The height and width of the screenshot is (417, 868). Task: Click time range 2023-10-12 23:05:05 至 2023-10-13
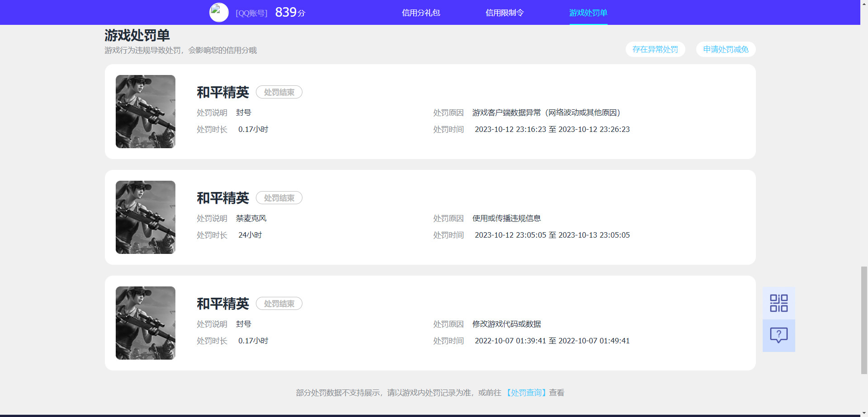click(x=552, y=235)
